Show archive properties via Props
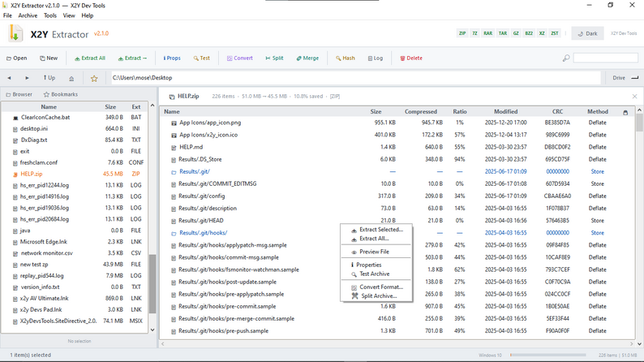The height and width of the screenshot is (362, 644). (x=172, y=58)
